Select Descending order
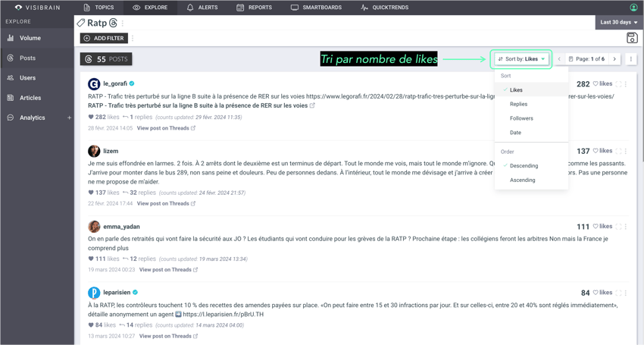 531,166
